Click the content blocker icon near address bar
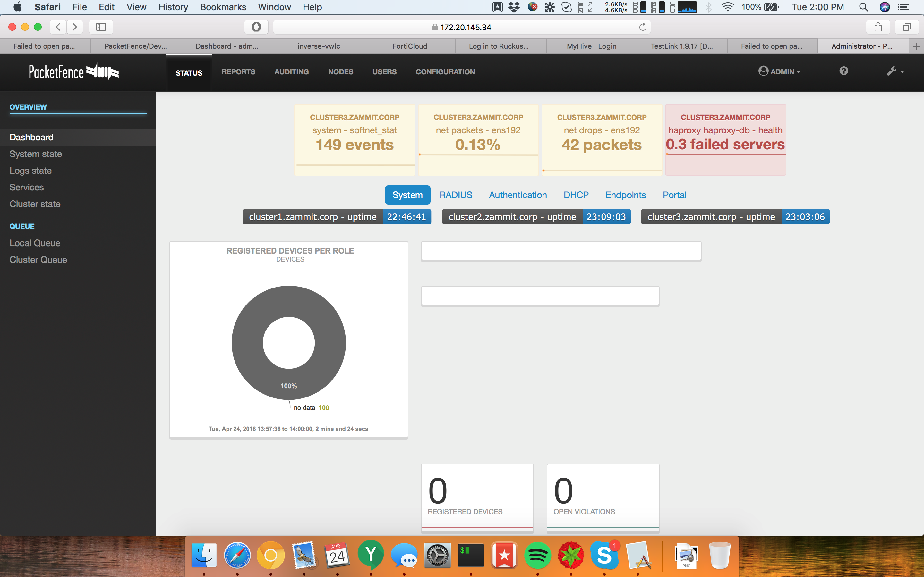Image resolution: width=924 pixels, height=577 pixels. click(x=256, y=27)
